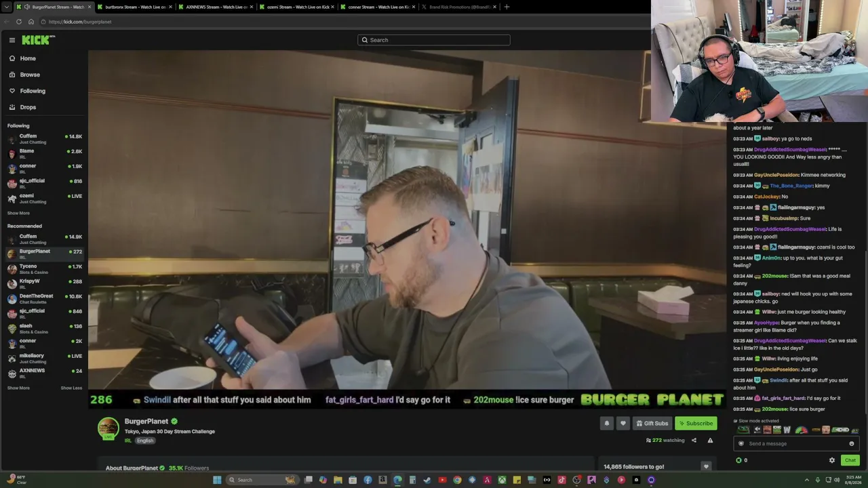Click the IRL category tag
The width and height of the screenshot is (868, 488).
click(x=127, y=441)
